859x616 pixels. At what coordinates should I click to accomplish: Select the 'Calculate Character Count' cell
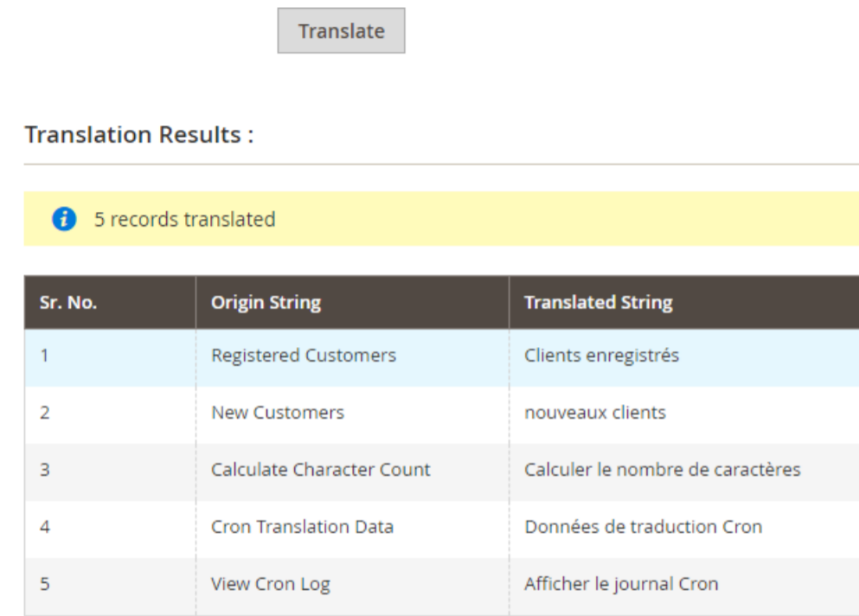(x=321, y=470)
